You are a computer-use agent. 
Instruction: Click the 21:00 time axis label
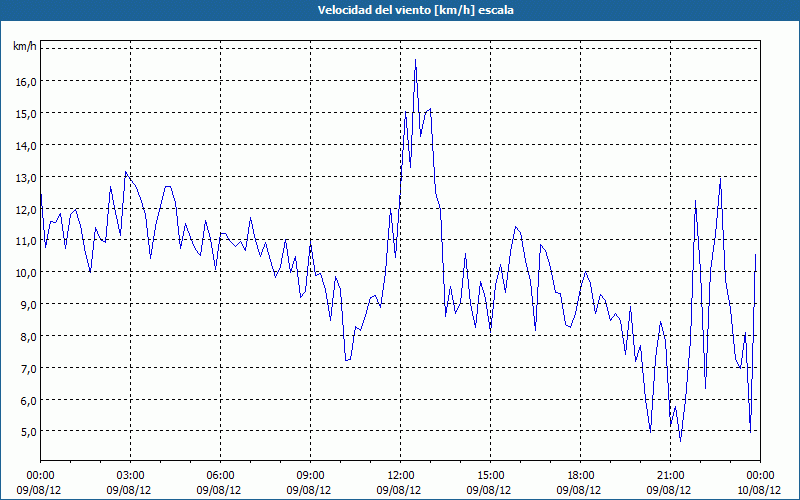click(670, 476)
